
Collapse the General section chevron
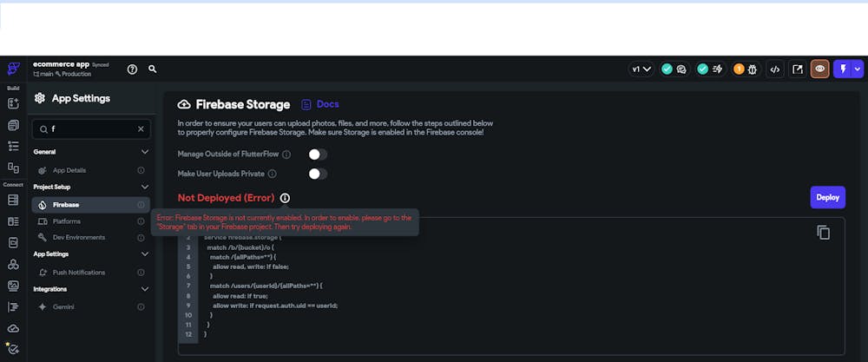click(x=144, y=152)
